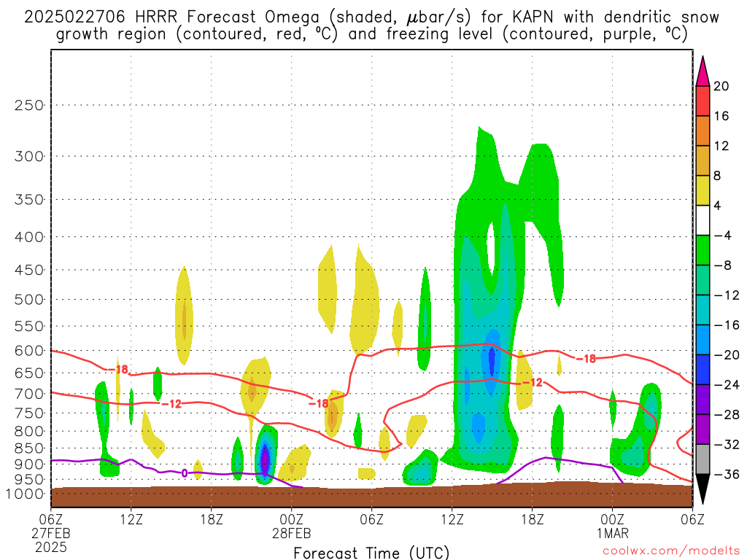Click the colorbar tick label -32
747x560 pixels.
tap(726, 445)
